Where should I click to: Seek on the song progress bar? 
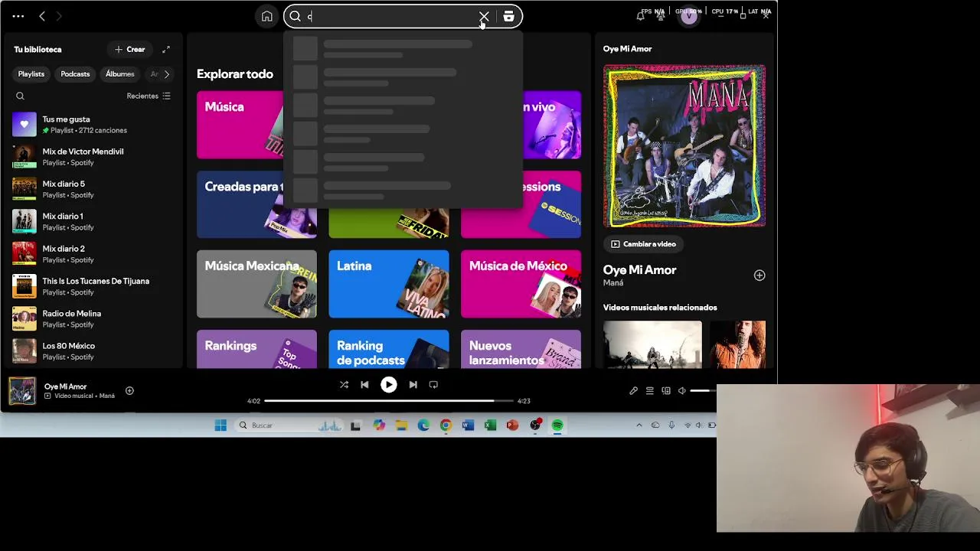pos(389,401)
